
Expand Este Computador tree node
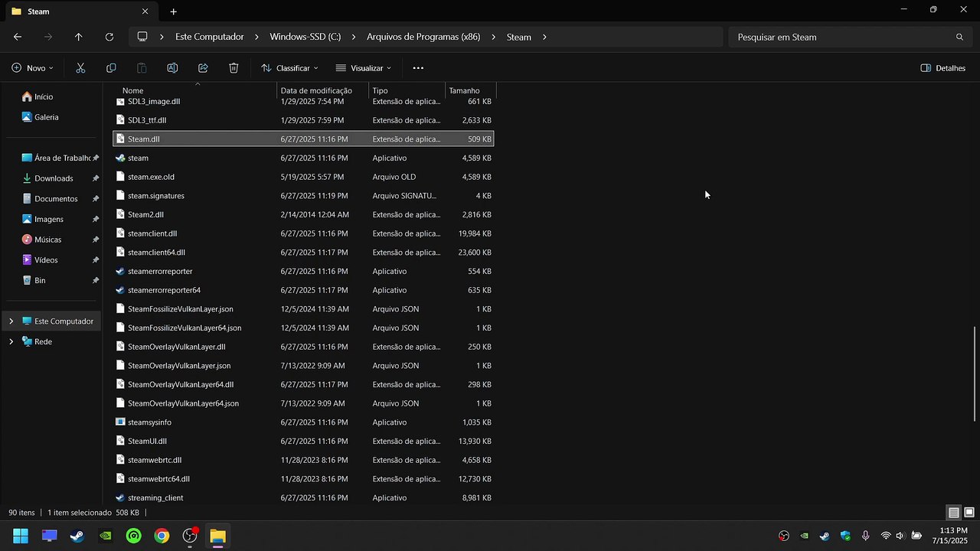[x=11, y=321]
